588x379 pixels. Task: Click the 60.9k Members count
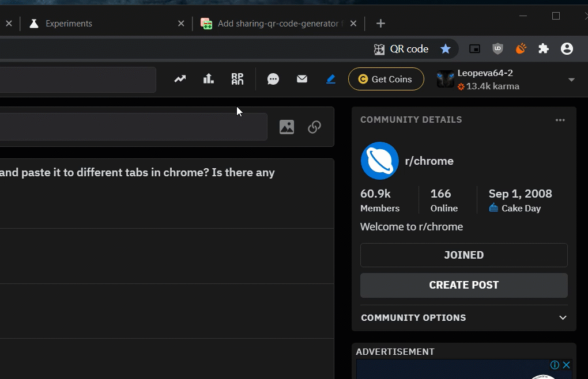click(380, 200)
